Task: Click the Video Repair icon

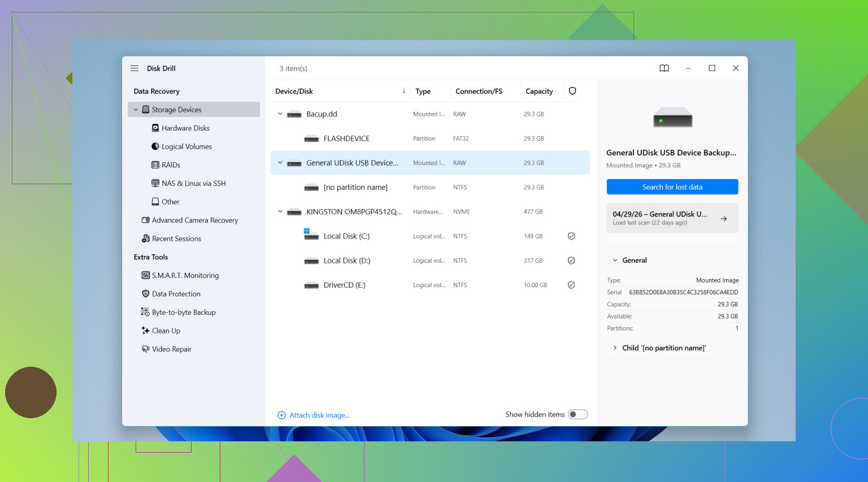Action: pos(146,349)
